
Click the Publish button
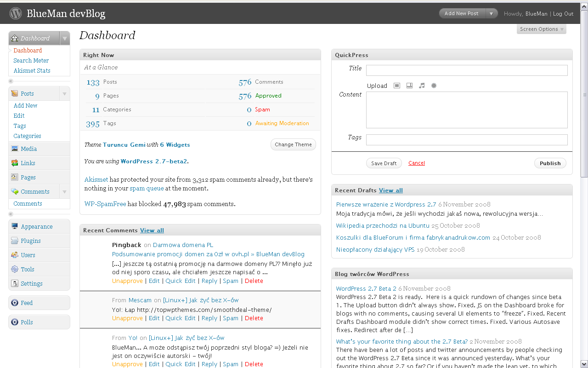(x=550, y=163)
